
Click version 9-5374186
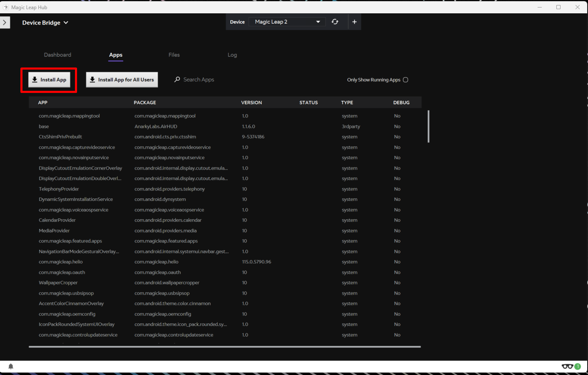253,137
